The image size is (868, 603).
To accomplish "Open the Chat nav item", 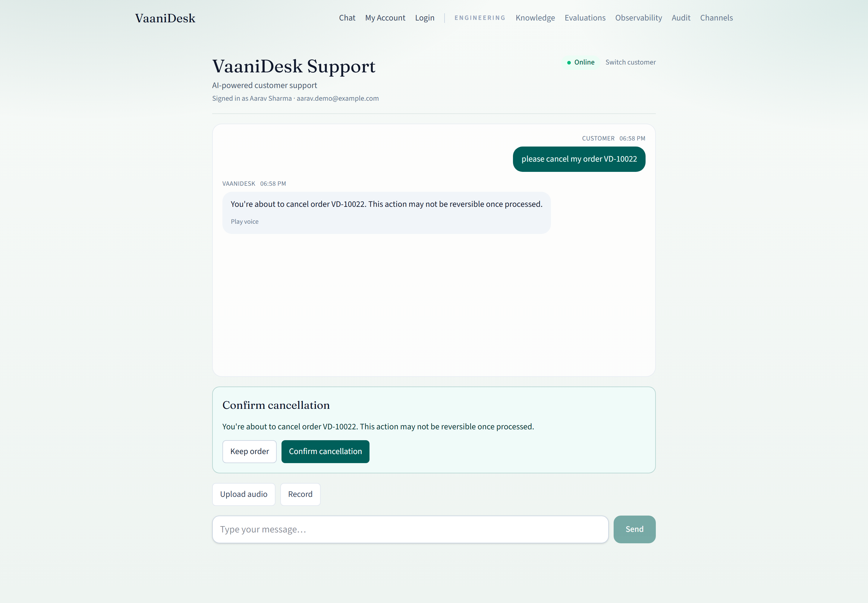I will coord(347,18).
